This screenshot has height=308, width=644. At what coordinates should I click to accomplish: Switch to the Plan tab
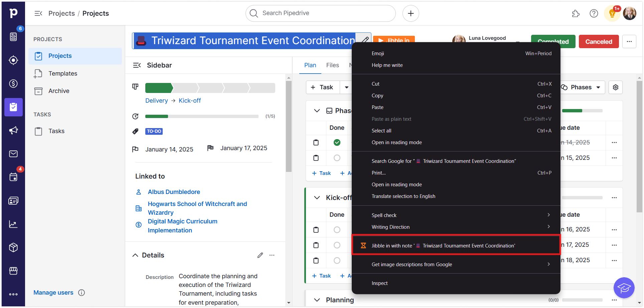[310, 65]
